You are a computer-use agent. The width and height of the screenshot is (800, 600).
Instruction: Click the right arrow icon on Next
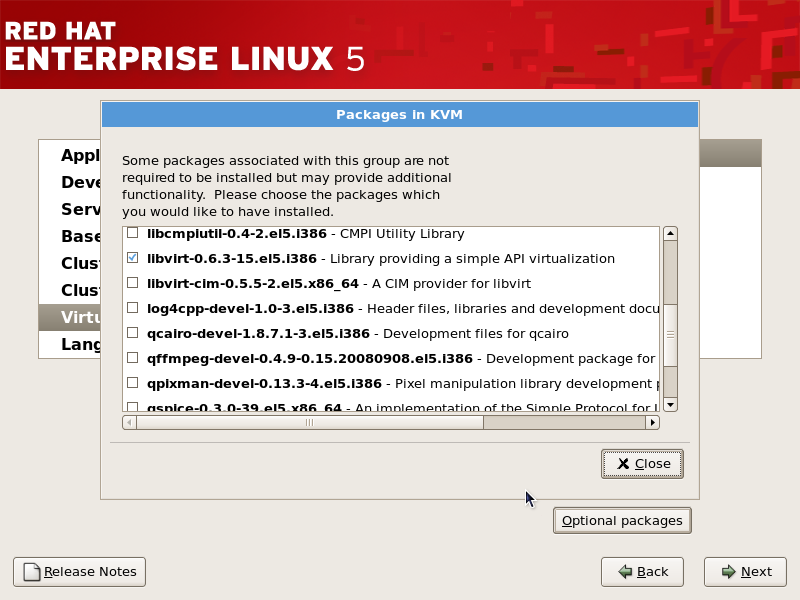[x=729, y=572]
